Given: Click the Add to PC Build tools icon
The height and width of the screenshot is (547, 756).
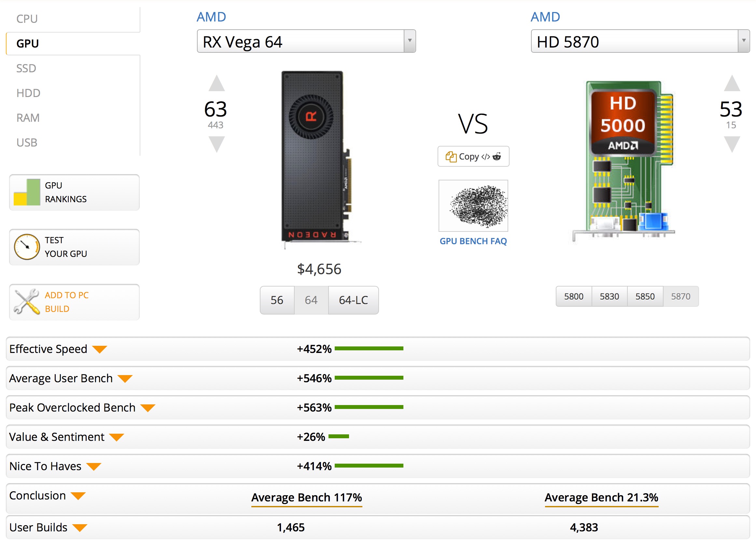Looking at the screenshot, I should 27,302.
